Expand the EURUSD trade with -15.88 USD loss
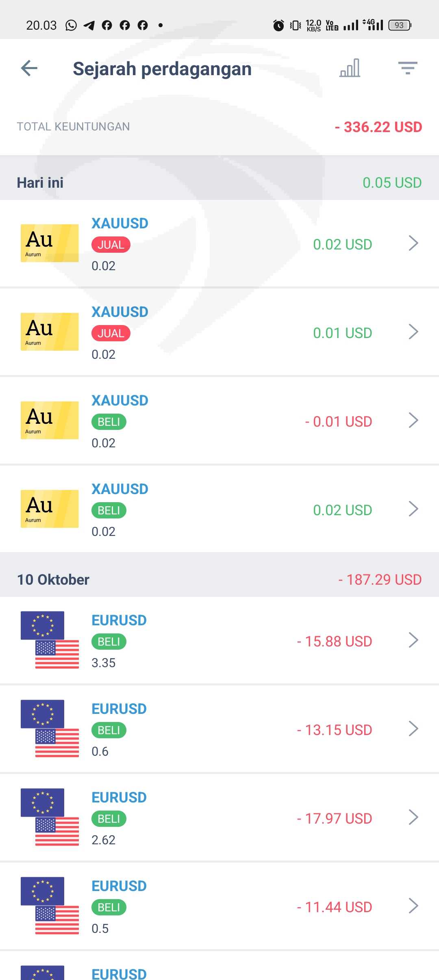This screenshot has height=980, width=439. click(x=413, y=640)
